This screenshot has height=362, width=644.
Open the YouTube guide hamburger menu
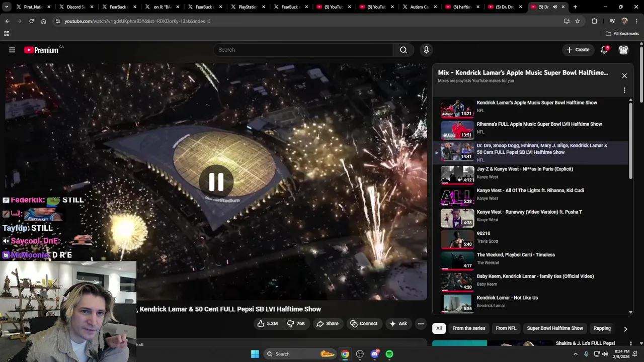point(12,50)
